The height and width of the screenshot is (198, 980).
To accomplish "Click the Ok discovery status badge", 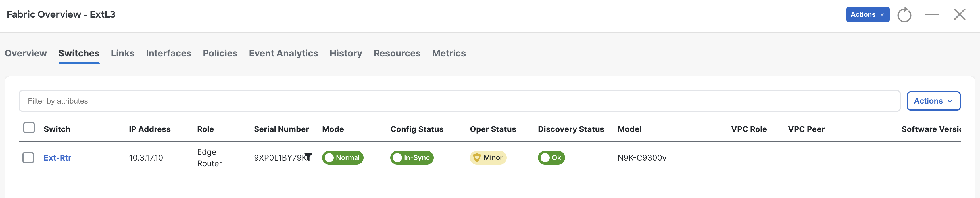I will coord(551,158).
